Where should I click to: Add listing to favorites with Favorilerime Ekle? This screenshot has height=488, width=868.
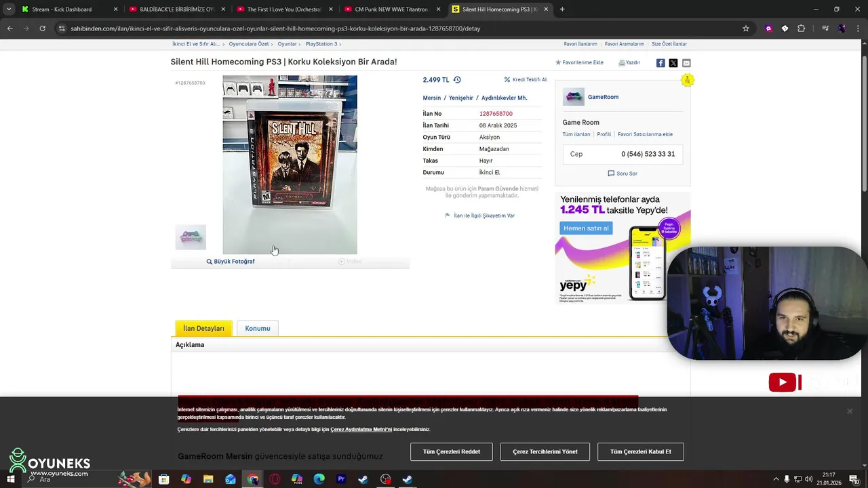point(579,62)
